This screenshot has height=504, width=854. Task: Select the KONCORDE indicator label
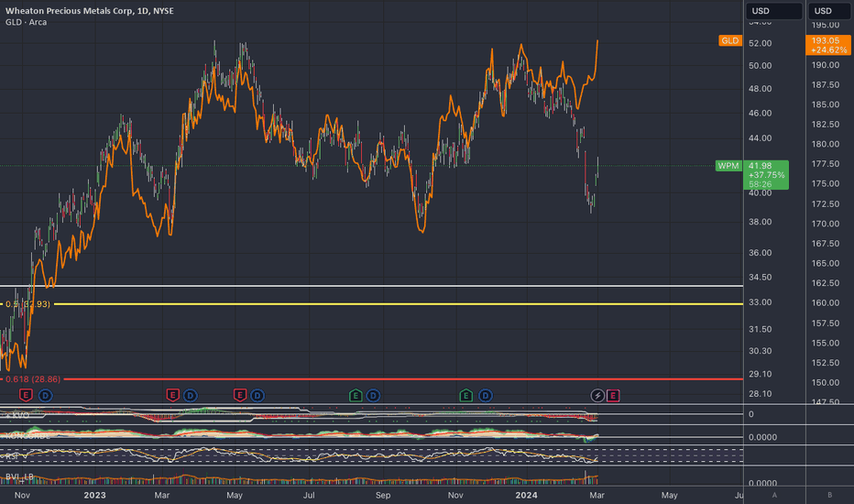click(x=27, y=436)
